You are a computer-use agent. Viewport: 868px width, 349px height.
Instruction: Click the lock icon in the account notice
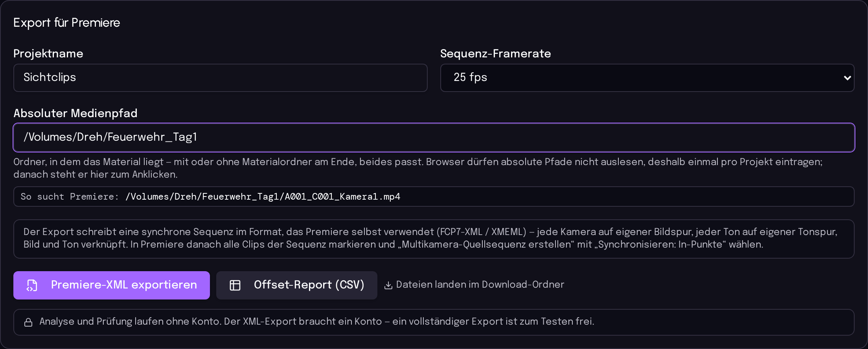click(x=28, y=323)
